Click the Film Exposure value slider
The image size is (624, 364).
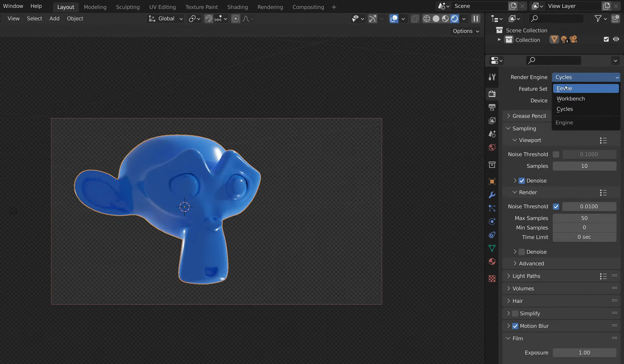pos(584,353)
